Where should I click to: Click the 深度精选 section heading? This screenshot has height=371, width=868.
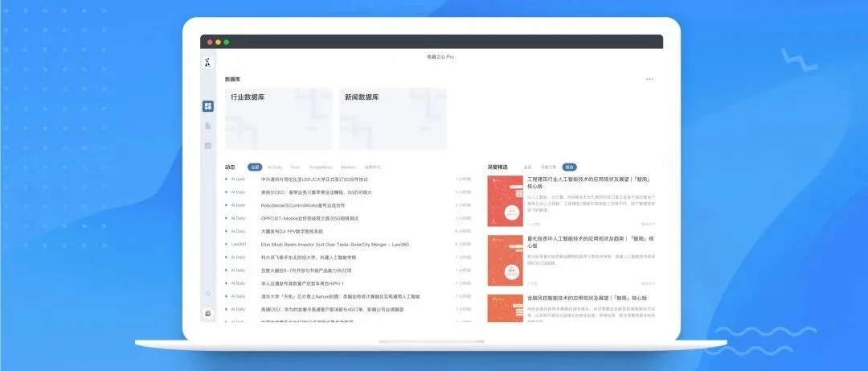pyautogui.click(x=497, y=167)
